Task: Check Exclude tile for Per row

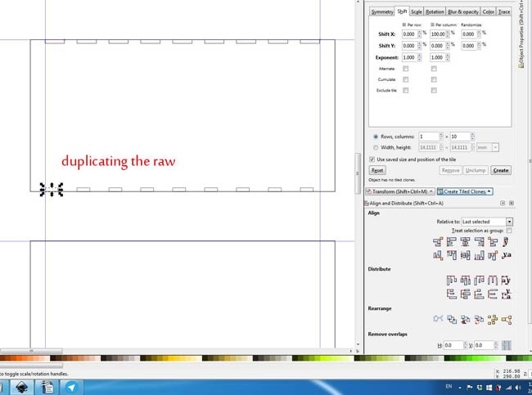Action: pos(405,91)
